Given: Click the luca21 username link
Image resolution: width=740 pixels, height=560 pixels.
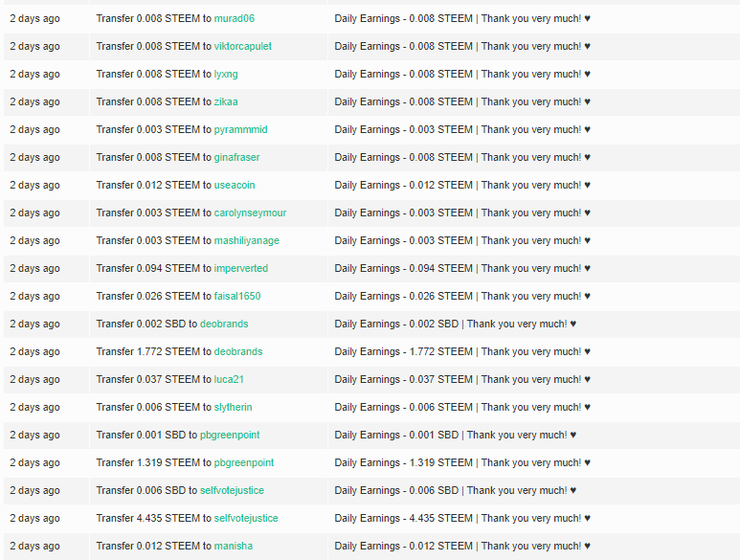Looking at the screenshot, I should (x=229, y=380).
